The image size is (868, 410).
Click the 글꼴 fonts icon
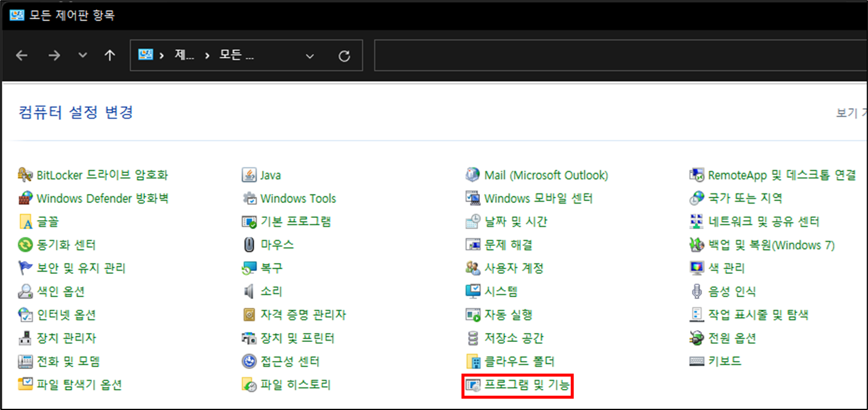pyautogui.click(x=25, y=221)
